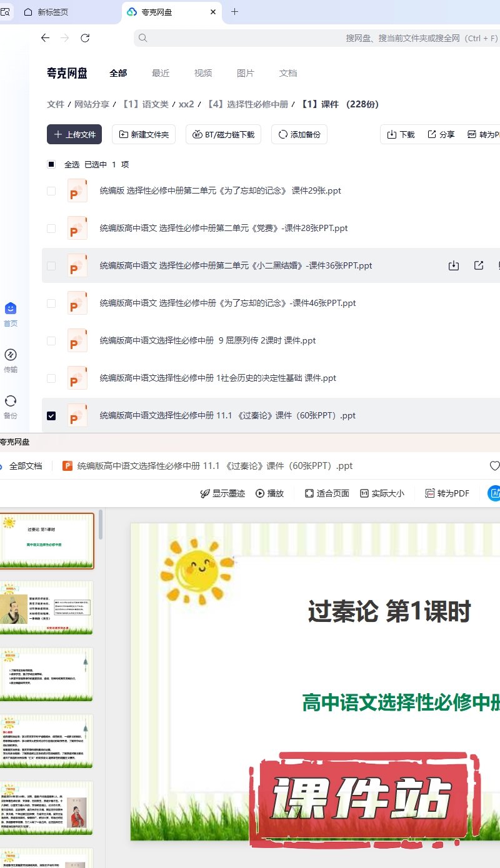500x868 pixels.
Task: Switch to the 视频 tab
Action: point(203,73)
